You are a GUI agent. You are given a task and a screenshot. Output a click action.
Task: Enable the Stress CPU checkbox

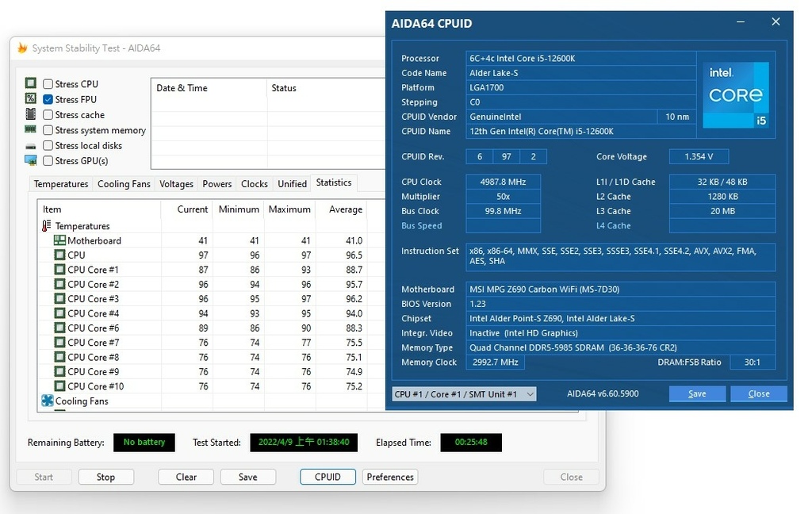point(48,84)
